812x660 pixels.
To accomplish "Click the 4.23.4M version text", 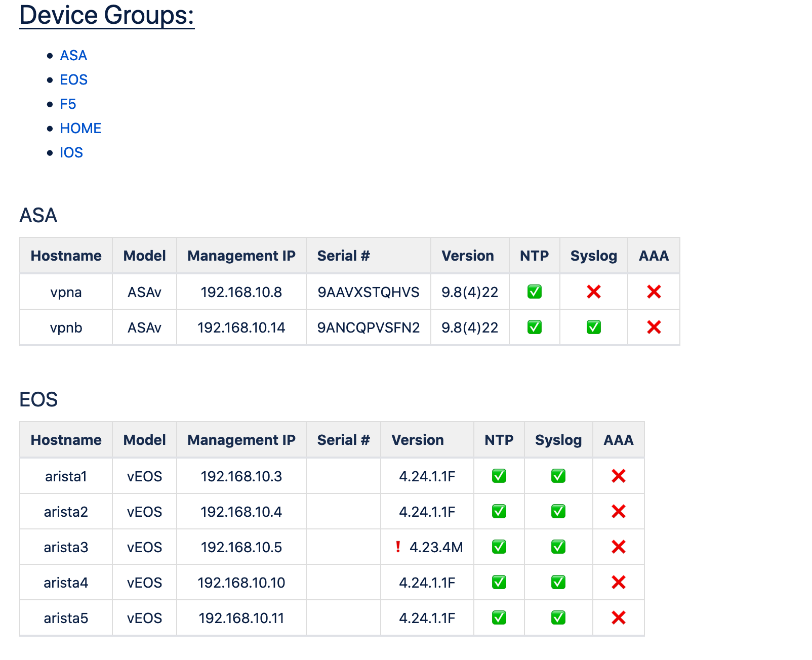I will 436,547.
